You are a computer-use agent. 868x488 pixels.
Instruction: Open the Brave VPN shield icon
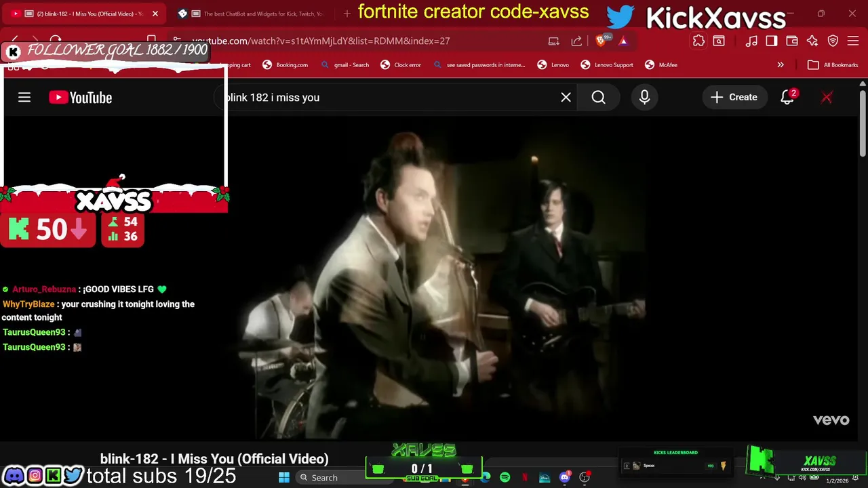833,41
